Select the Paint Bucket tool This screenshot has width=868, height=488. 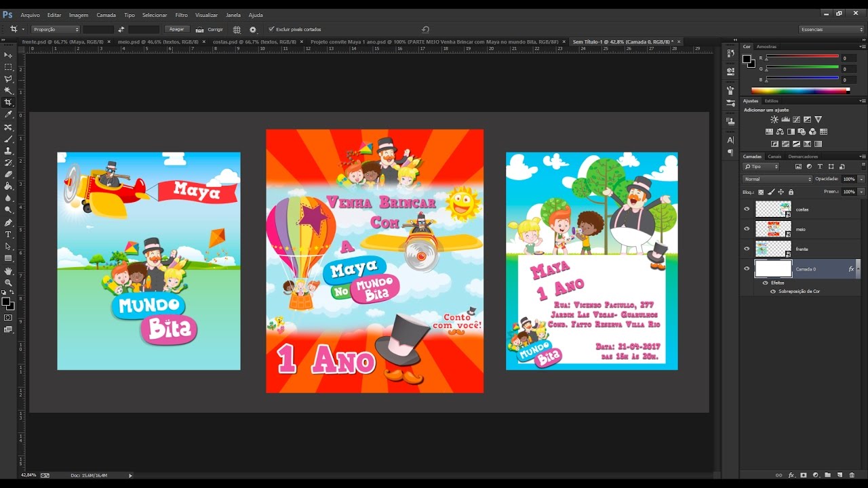click(x=8, y=186)
